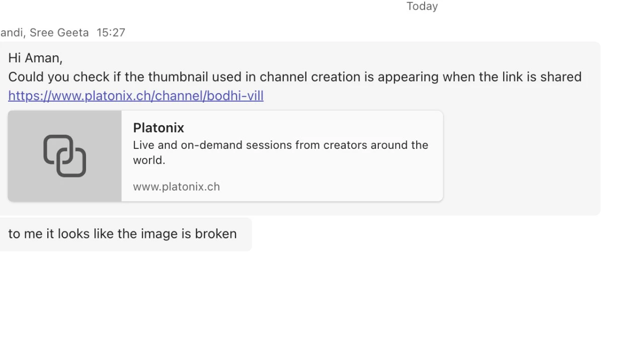Screen dimensions: 644x362
Task: Select the 'Hi Aman,' greeting line
Action: point(35,58)
